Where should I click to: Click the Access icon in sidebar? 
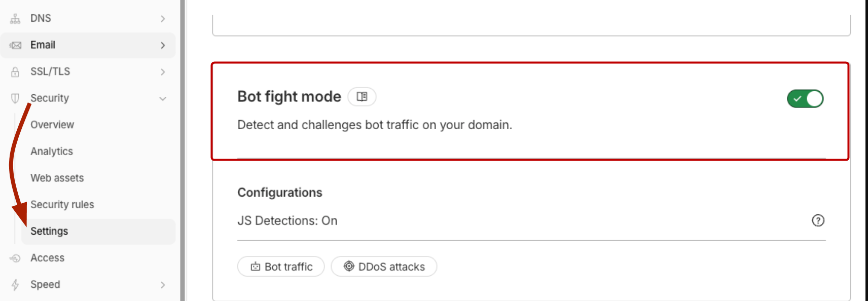15,258
